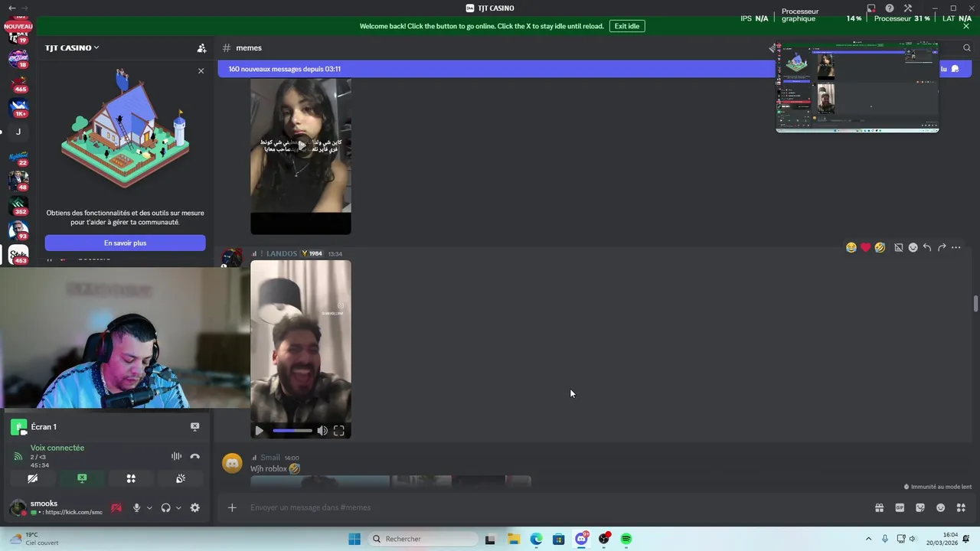Open the server with 352 badge
The image size is (980, 551).
coord(18,205)
